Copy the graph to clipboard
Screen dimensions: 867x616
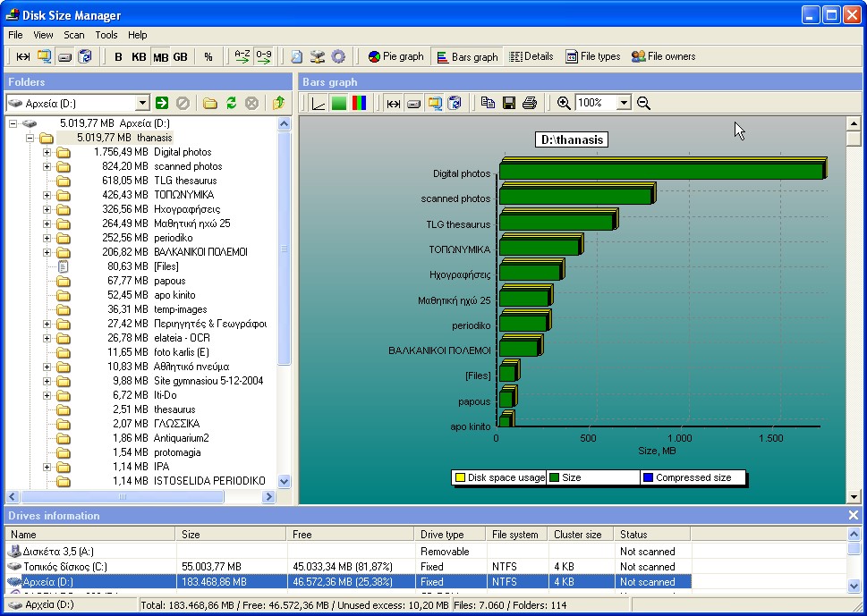pos(488,104)
